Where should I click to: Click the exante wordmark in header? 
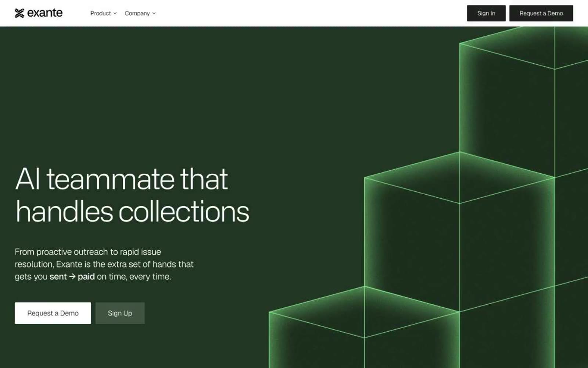(x=45, y=13)
